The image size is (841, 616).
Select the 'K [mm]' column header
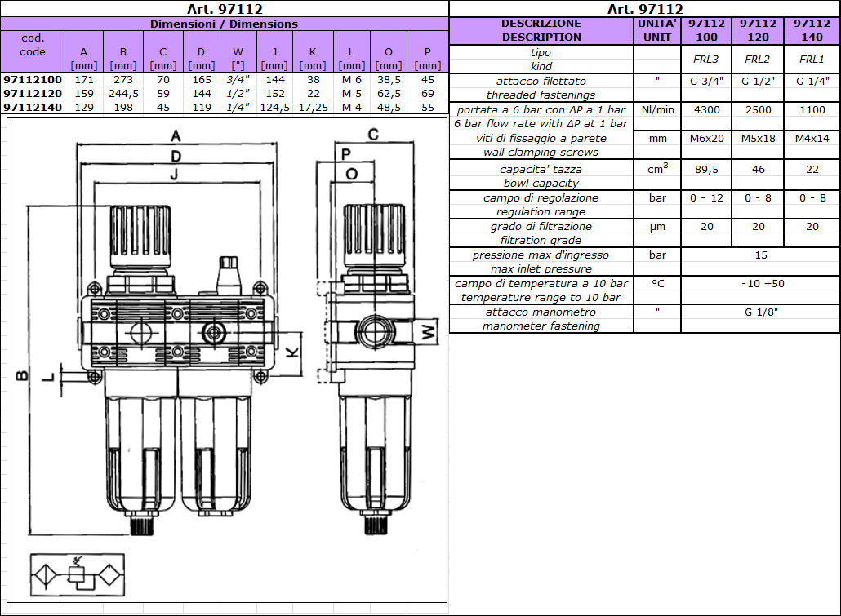tap(314, 52)
